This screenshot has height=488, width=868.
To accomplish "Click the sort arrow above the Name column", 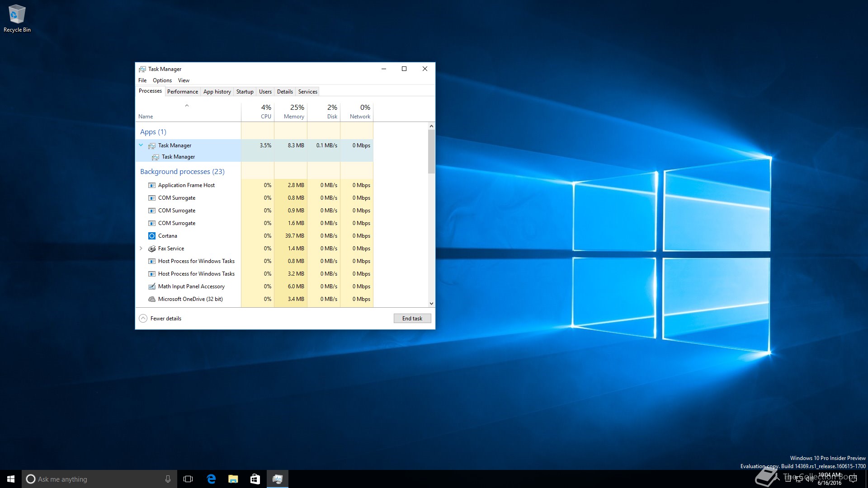I will [x=187, y=106].
